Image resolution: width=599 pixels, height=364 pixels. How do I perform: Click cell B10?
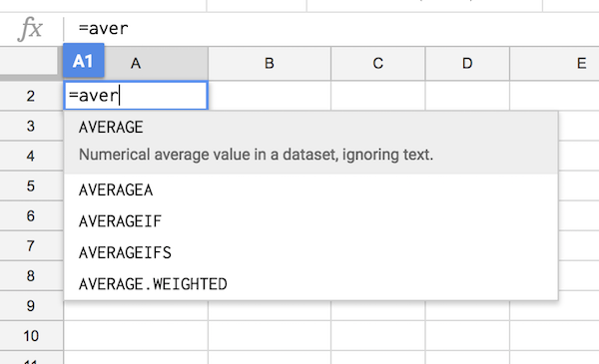click(x=270, y=336)
